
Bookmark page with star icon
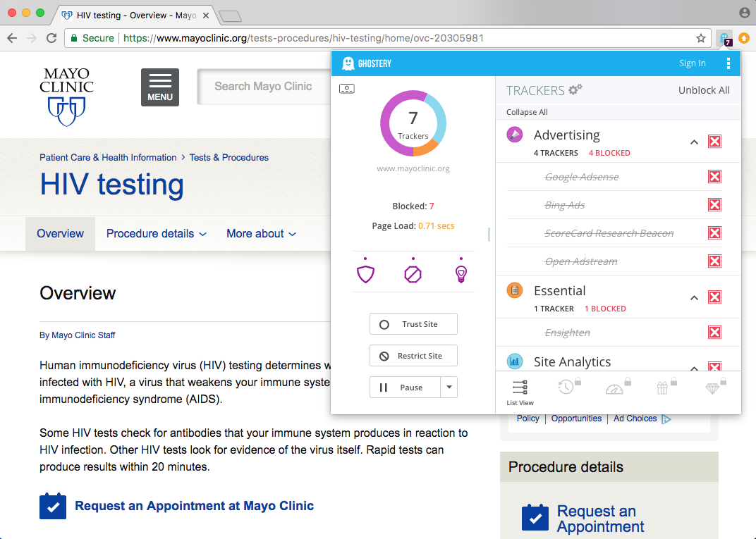pyautogui.click(x=700, y=38)
